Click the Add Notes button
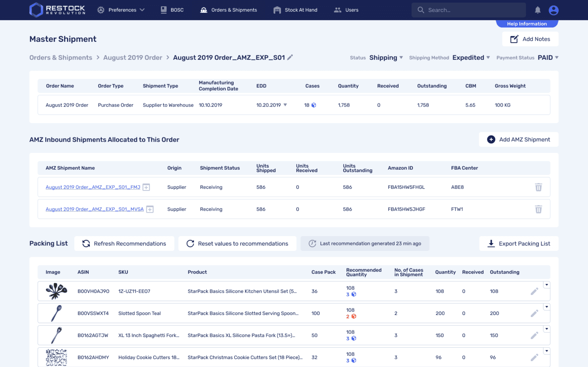588x367 pixels. [x=530, y=39]
